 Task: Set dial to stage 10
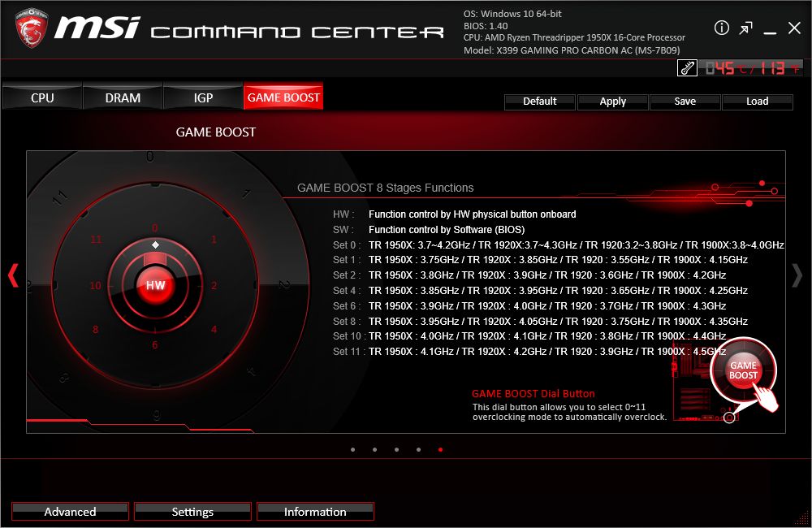(x=96, y=285)
